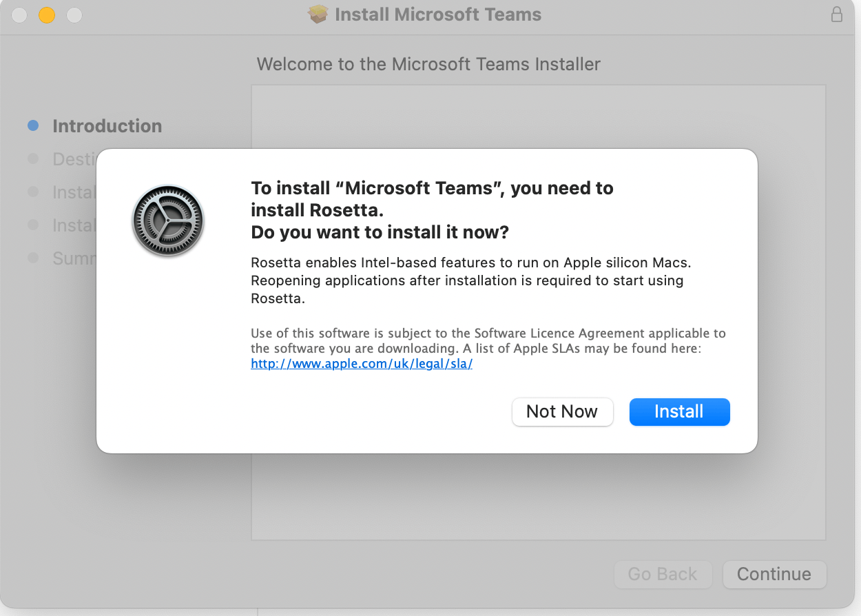Click the package icon in the title bar
This screenshot has width=861, height=616.
[x=318, y=14]
